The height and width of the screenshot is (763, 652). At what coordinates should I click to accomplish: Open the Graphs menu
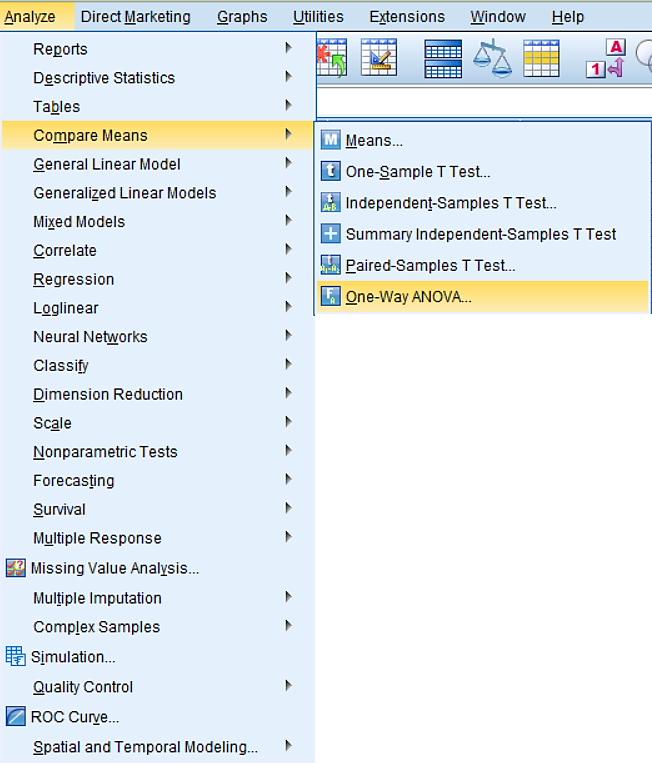[x=242, y=17]
